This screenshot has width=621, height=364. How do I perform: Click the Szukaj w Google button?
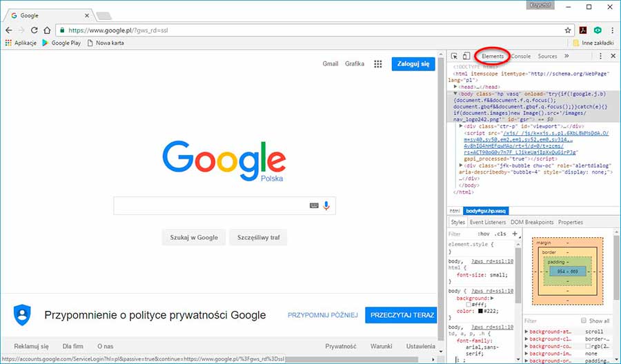click(194, 237)
